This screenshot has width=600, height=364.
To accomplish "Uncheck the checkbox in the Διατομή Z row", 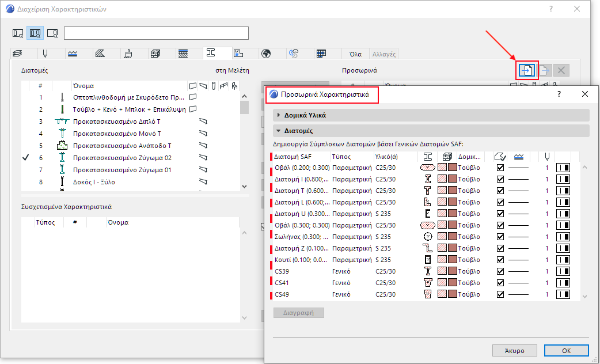I will click(x=500, y=248).
